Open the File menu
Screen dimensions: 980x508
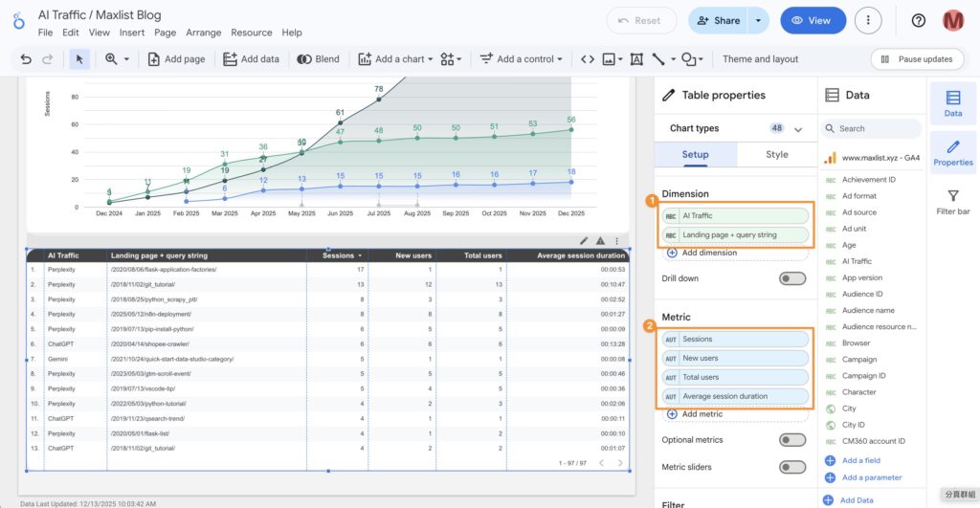coord(45,33)
